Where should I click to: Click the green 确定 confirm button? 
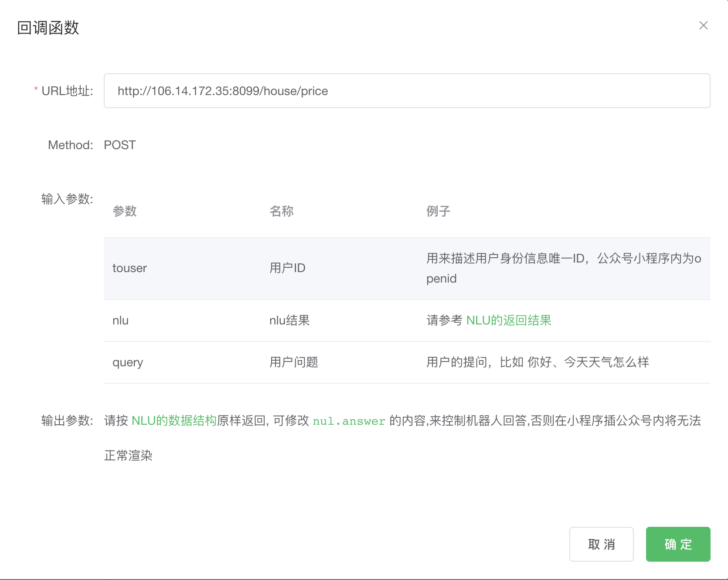[x=677, y=544]
